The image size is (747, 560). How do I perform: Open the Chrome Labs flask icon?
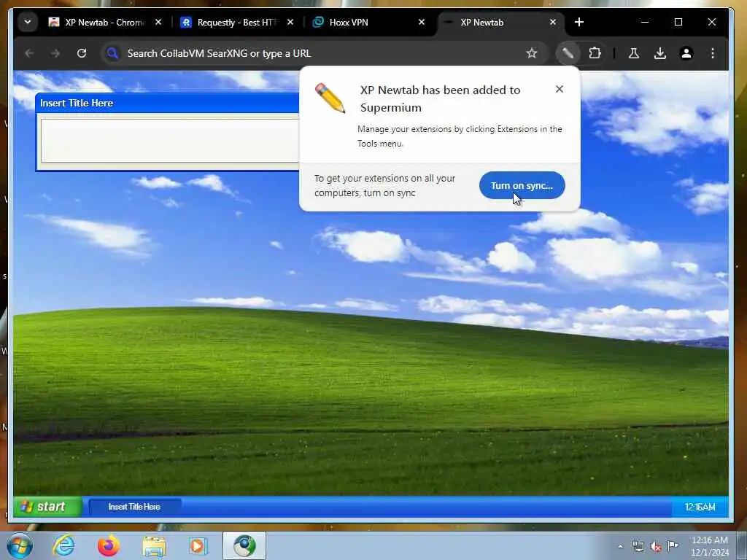click(x=634, y=53)
